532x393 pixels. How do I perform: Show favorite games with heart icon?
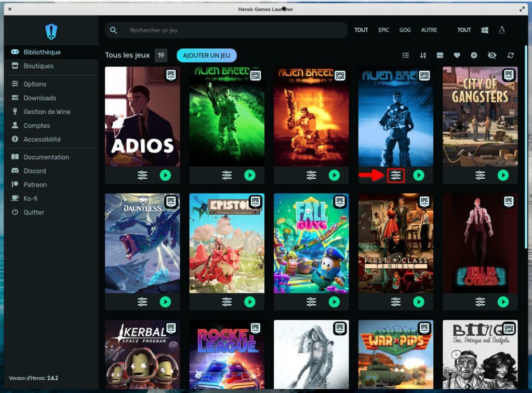[x=457, y=56]
